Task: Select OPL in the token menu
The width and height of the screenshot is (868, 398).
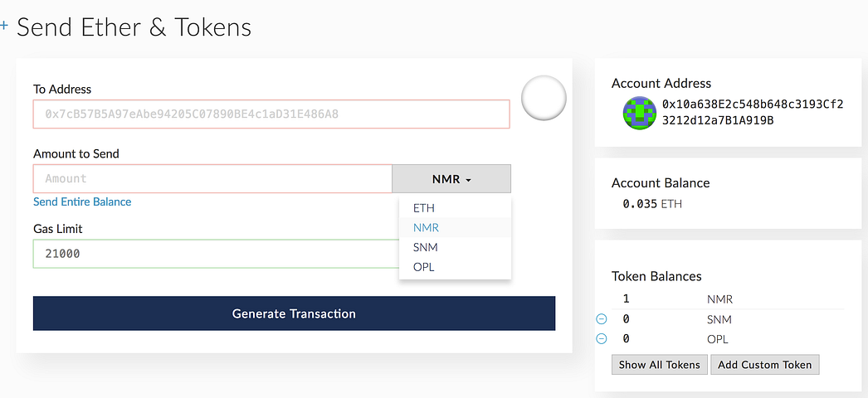Action: click(424, 267)
